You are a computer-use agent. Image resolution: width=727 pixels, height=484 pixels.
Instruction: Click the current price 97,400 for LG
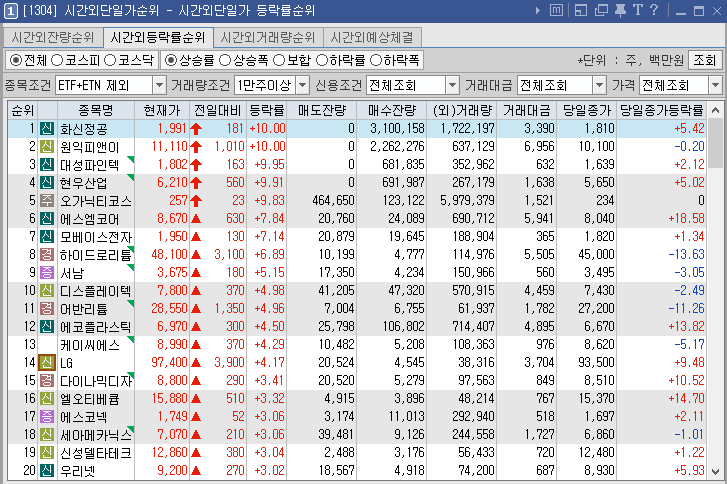169,363
